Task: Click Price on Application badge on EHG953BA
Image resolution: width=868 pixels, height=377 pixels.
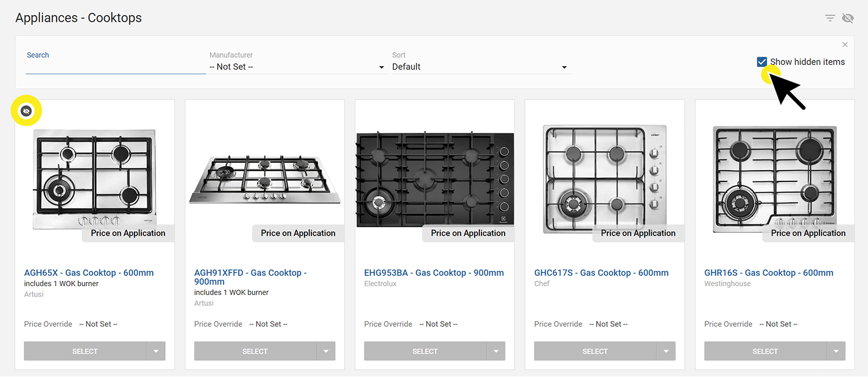Action: tap(468, 233)
